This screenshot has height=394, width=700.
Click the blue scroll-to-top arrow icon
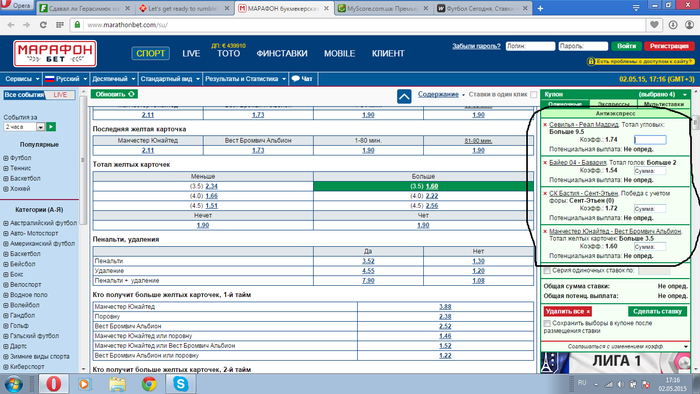[x=404, y=96]
